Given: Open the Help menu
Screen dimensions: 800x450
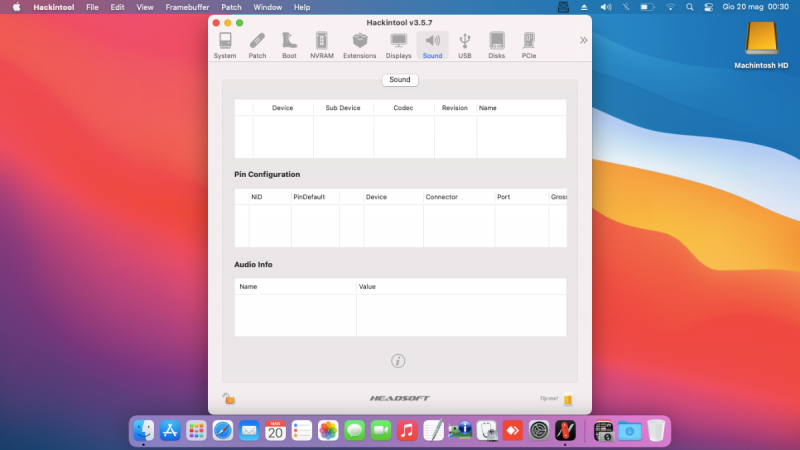Looking at the screenshot, I should pos(302,7).
